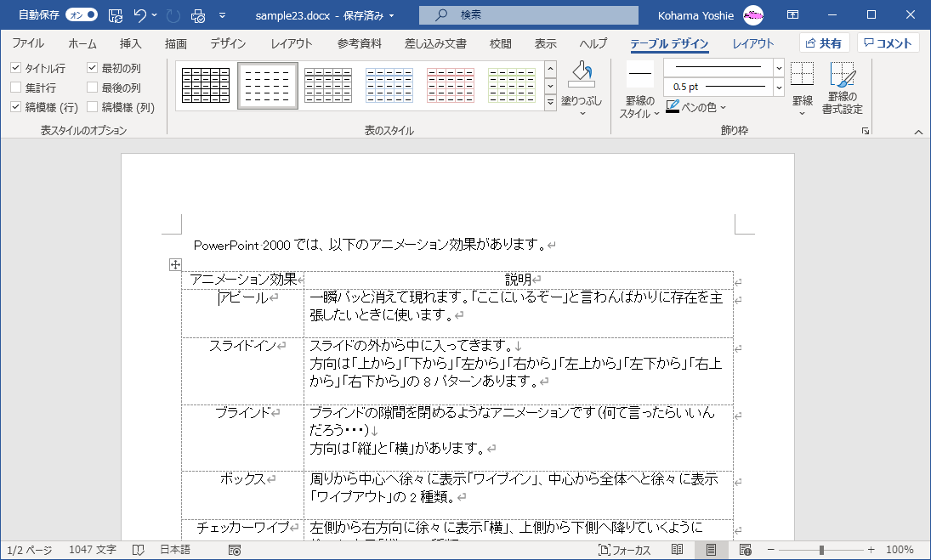This screenshot has height=560, width=931.
Task: Click the コメント button
Action: [x=888, y=43]
